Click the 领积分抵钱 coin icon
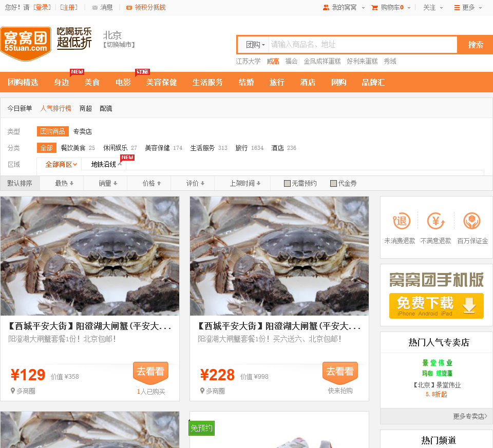This screenshot has width=493, height=448. click(x=129, y=8)
